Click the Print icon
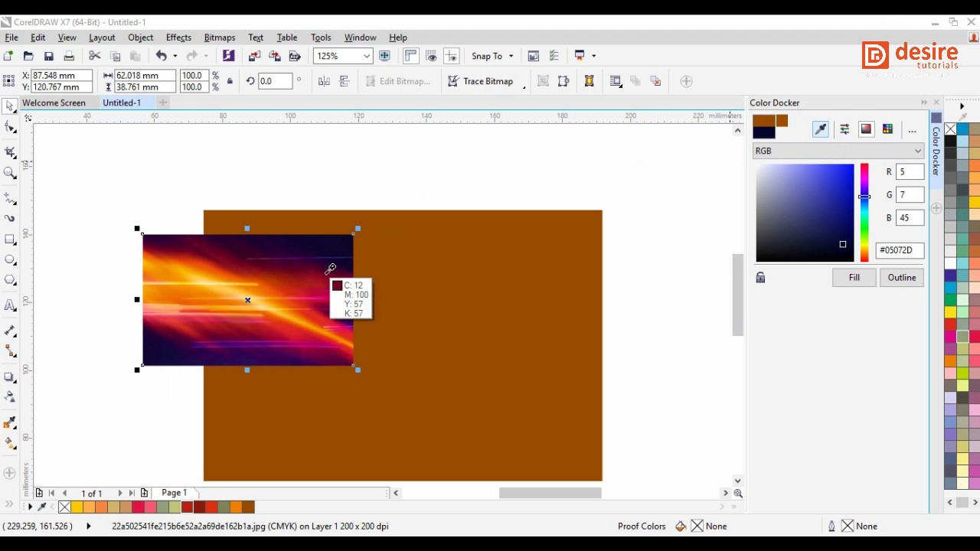The height and width of the screenshot is (551, 980). click(69, 56)
